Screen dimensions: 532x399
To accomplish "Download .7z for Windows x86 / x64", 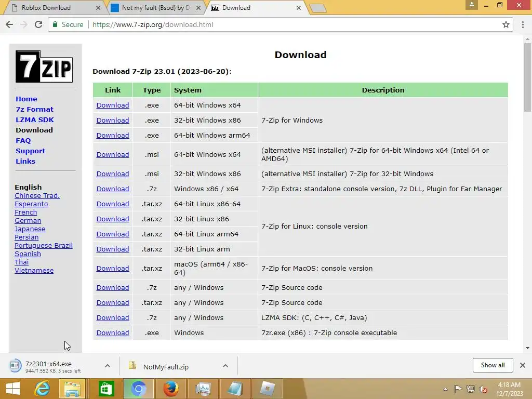I will [113, 189].
